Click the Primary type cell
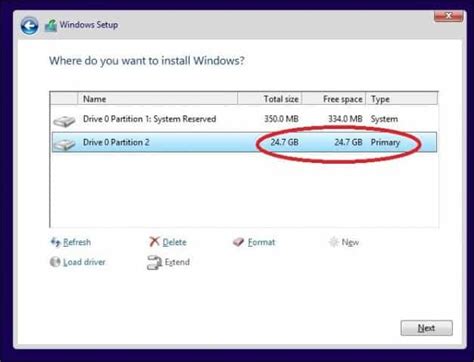 click(385, 143)
